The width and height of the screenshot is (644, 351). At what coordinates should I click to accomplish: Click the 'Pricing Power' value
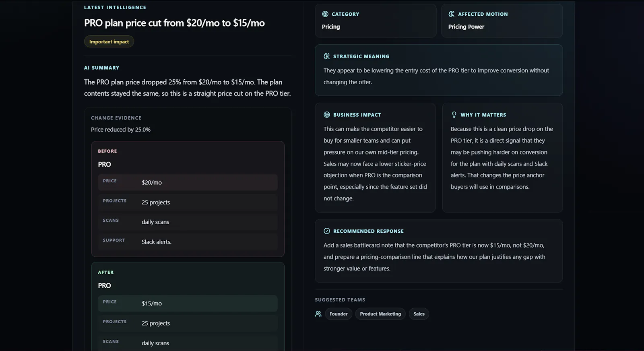pyautogui.click(x=466, y=27)
